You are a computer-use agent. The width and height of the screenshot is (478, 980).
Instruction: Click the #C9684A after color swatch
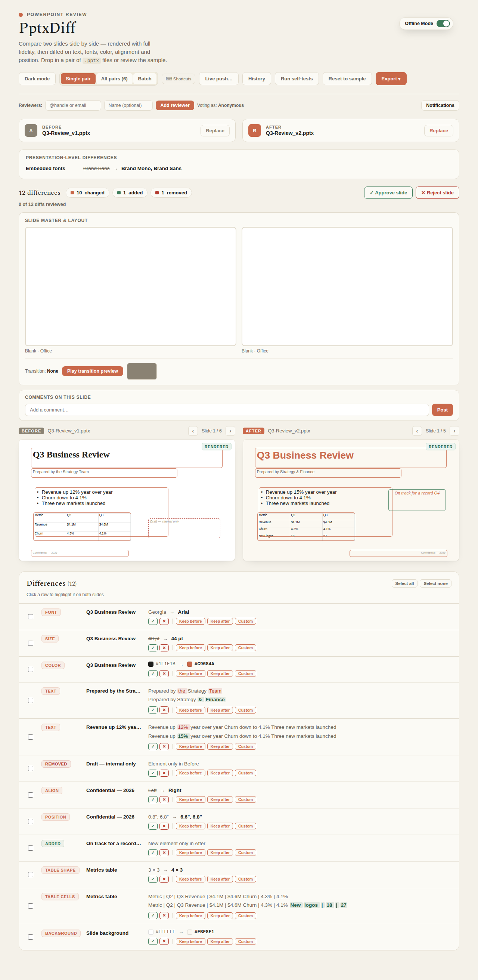click(x=190, y=664)
